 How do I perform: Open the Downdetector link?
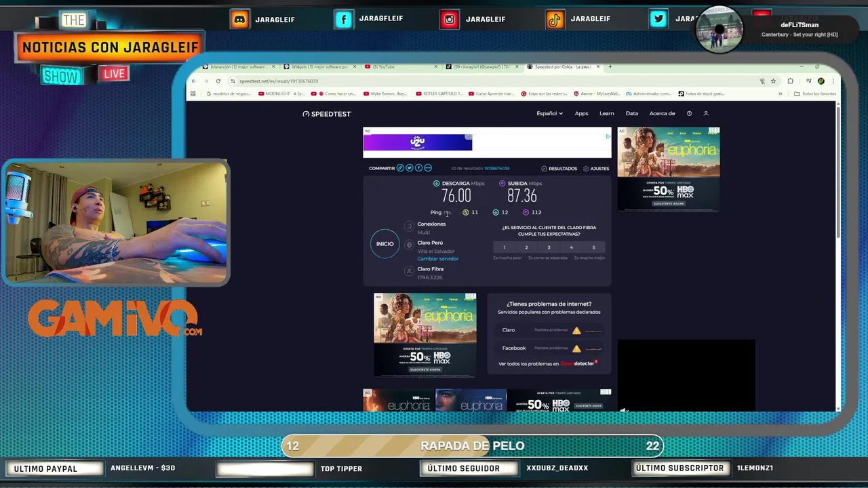point(578,364)
